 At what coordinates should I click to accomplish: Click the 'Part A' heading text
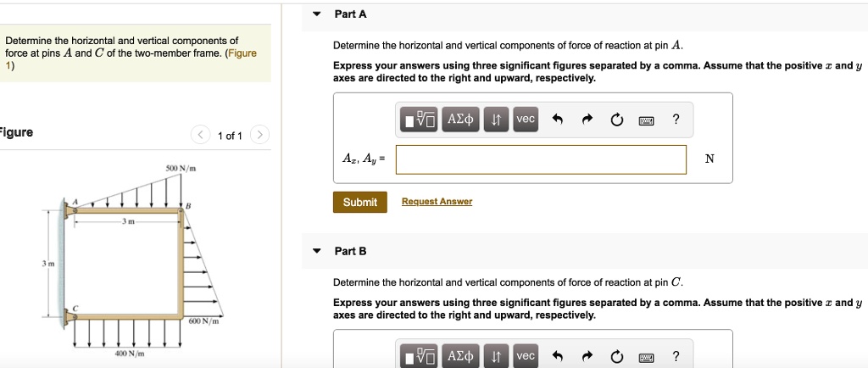tap(350, 14)
